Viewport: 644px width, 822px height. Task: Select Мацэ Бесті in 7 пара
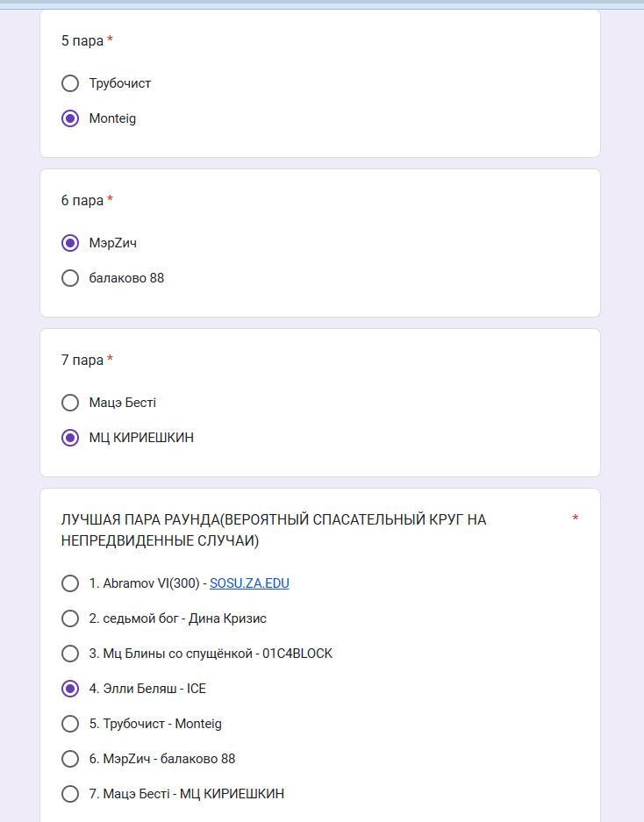[70, 403]
